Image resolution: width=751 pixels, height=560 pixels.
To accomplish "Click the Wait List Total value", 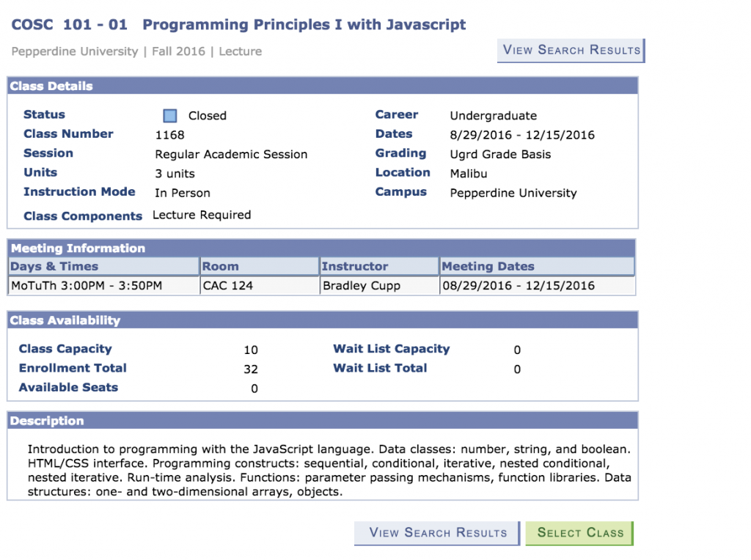I will click(x=517, y=369).
